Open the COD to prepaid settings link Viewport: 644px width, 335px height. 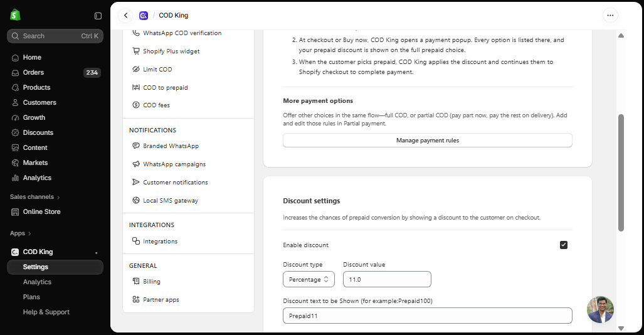[x=165, y=88]
